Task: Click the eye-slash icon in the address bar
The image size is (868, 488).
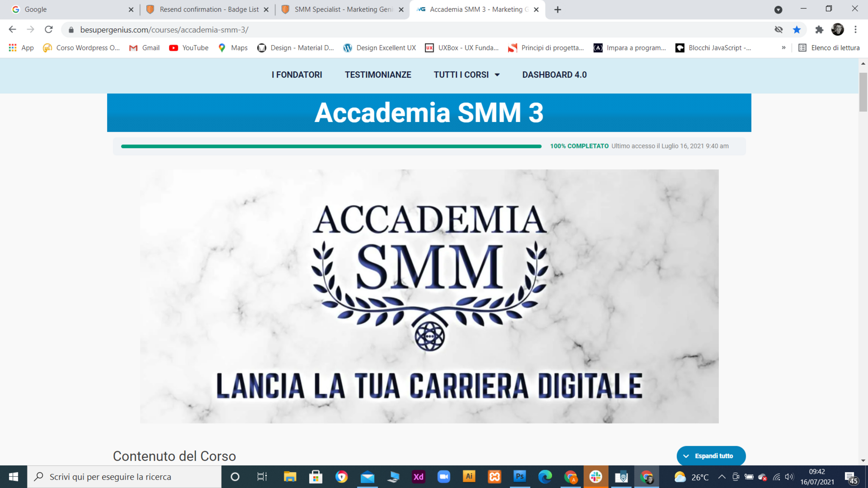Action: pyautogui.click(x=779, y=30)
